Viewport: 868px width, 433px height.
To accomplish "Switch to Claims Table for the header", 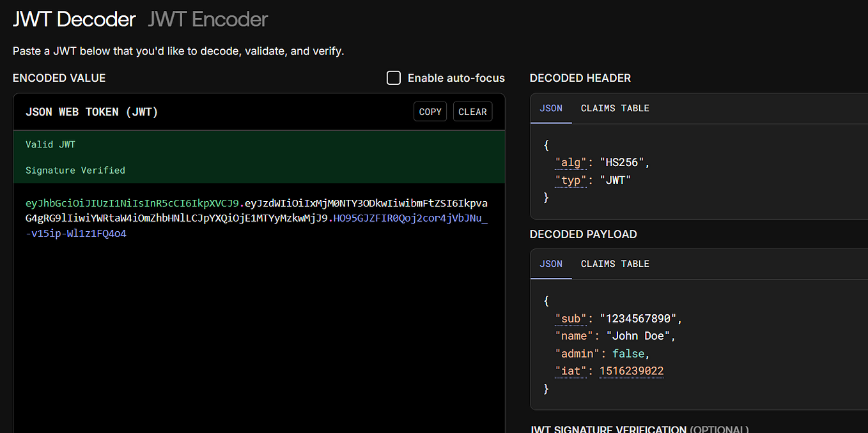I will click(615, 108).
